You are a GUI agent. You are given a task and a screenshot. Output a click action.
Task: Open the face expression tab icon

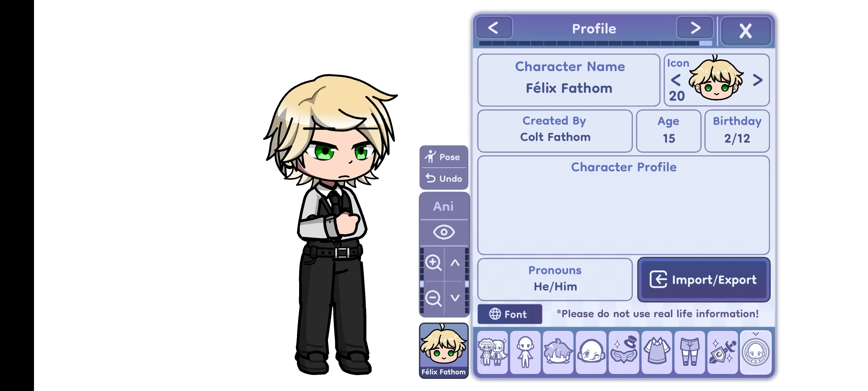click(591, 352)
